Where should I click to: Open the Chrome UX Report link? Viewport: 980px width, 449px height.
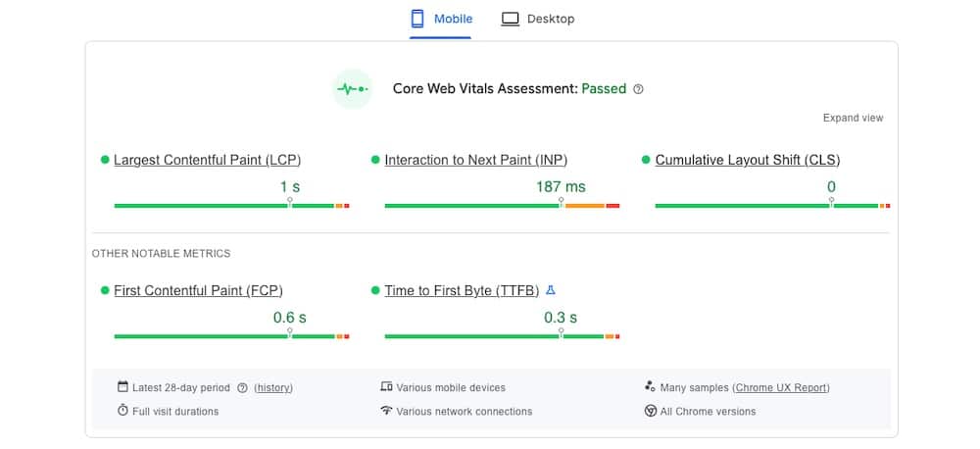coord(781,388)
